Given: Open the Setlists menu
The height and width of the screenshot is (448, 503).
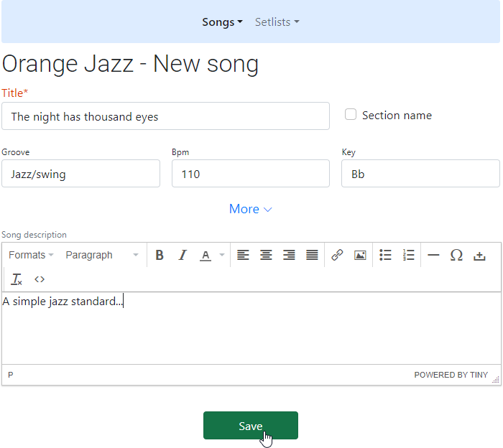Looking at the screenshot, I should point(277,22).
